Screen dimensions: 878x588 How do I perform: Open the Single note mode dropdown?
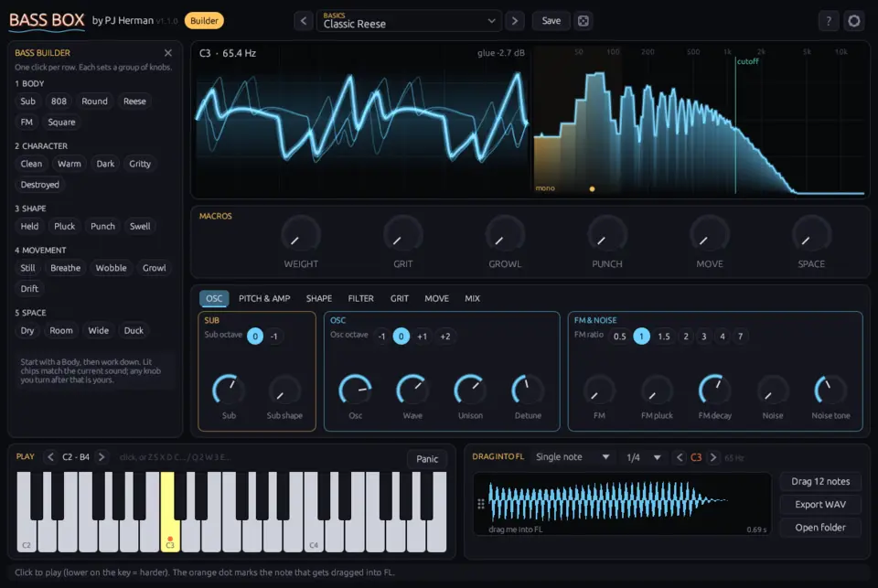pyautogui.click(x=573, y=457)
